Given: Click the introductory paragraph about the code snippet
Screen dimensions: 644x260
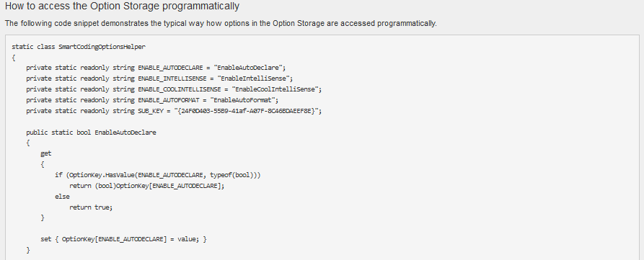Looking at the screenshot, I should pyautogui.click(x=221, y=23).
